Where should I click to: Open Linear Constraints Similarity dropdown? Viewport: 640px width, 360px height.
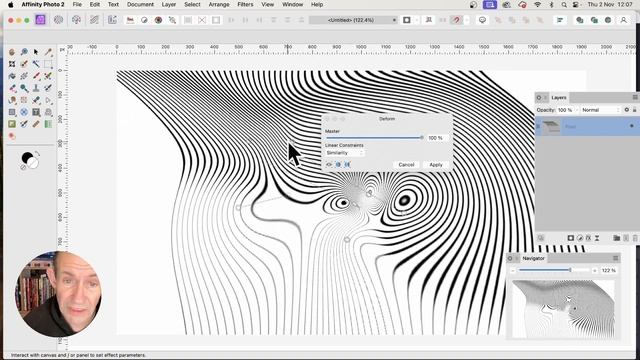tap(344, 153)
